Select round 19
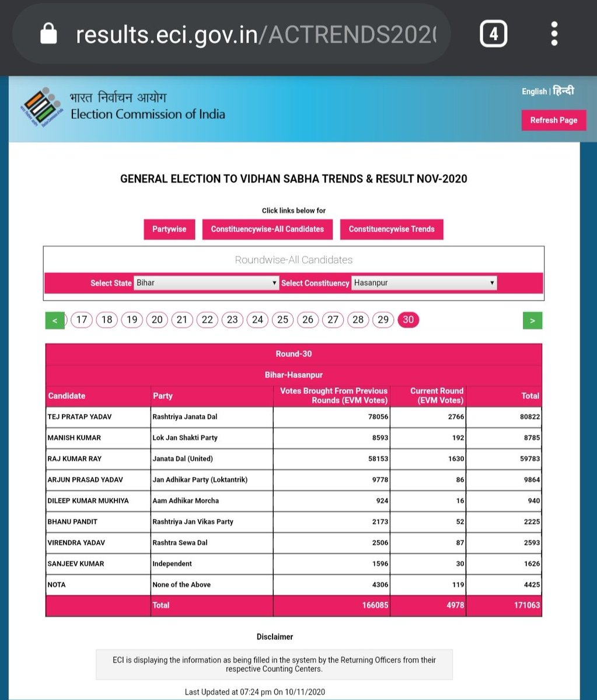This screenshot has width=597, height=700. (132, 320)
